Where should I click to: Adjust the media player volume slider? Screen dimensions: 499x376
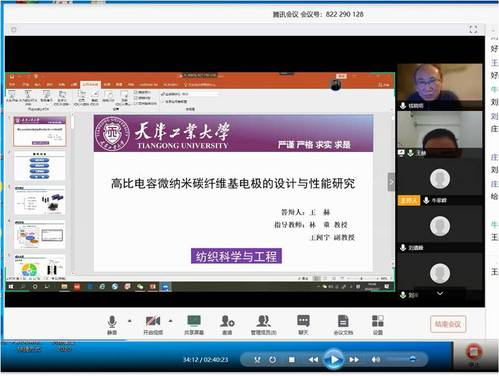pyautogui.click(x=401, y=359)
